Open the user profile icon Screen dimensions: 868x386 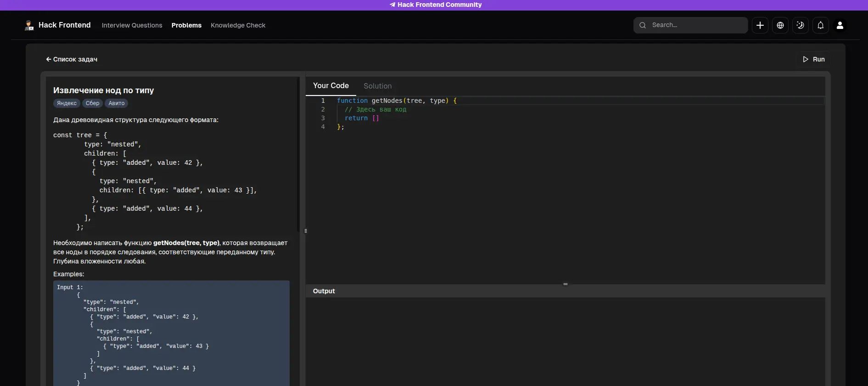tap(840, 25)
